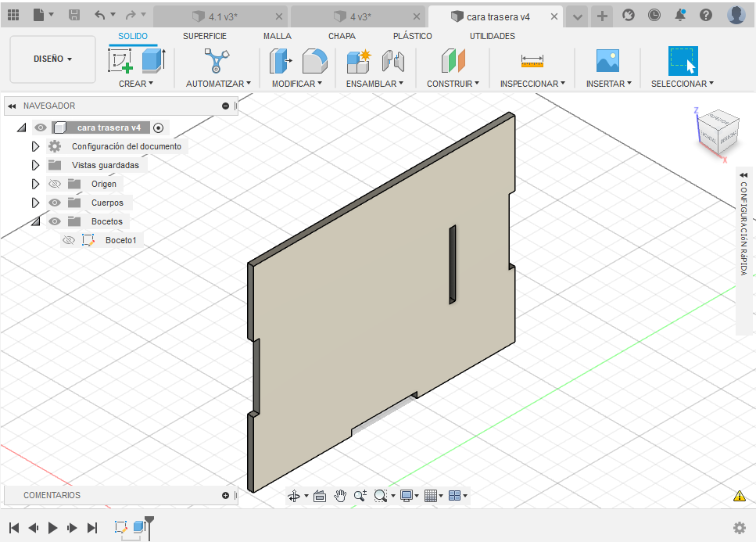Close the 4 v3* document tab
The image size is (756, 542).
(x=417, y=16)
